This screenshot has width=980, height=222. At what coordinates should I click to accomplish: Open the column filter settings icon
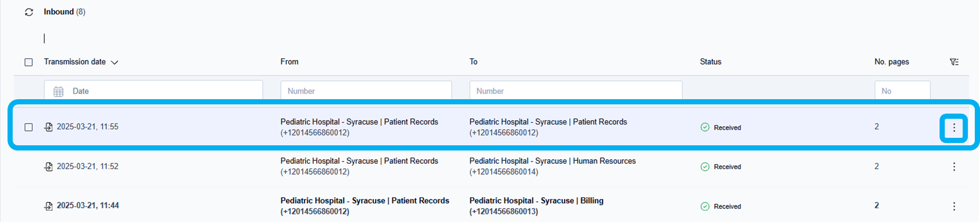(x=954, y=62)
